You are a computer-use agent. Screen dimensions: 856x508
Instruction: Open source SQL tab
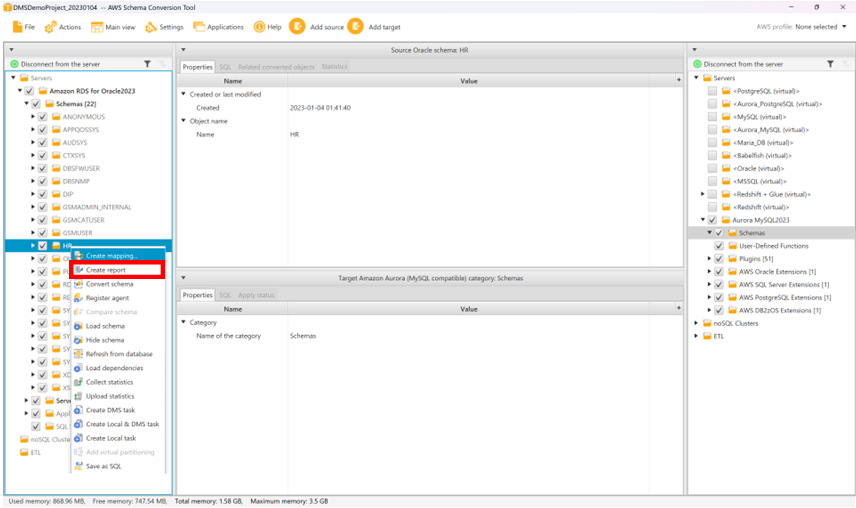point(225,67)
